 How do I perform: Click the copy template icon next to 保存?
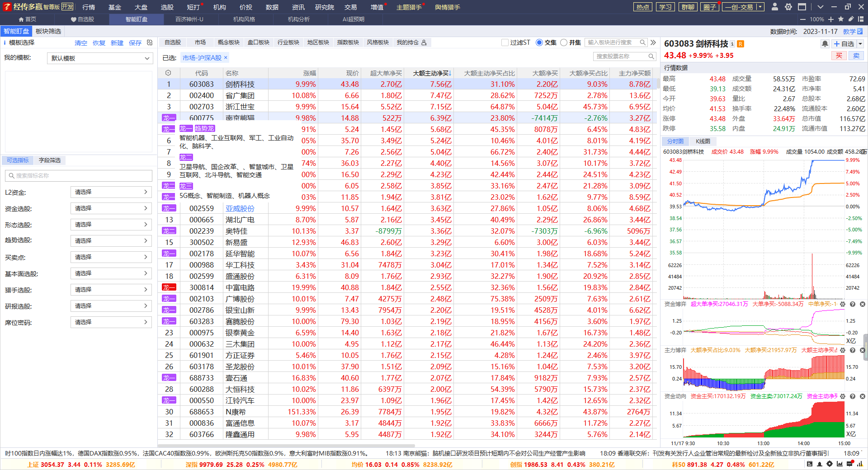[150, 42]
